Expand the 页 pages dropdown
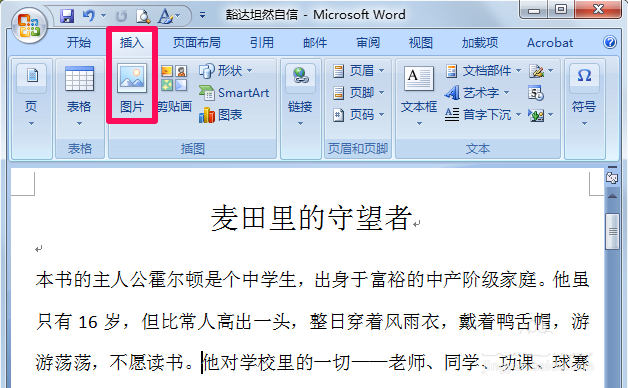 (x=31, y=95)
